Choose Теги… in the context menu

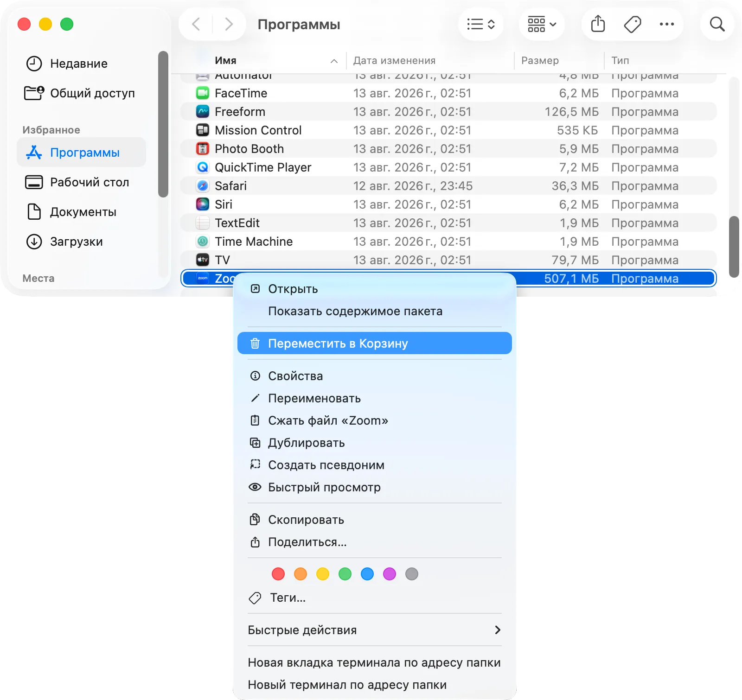tap(375, 598)
